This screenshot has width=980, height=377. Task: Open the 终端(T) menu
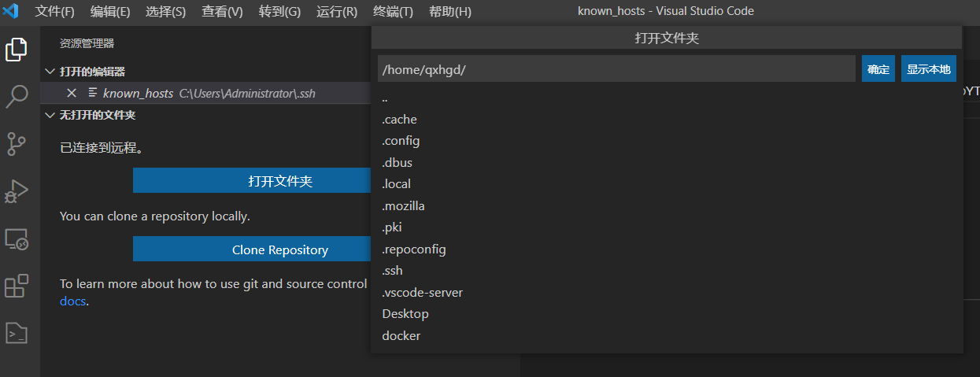click(x=393, y=12)
